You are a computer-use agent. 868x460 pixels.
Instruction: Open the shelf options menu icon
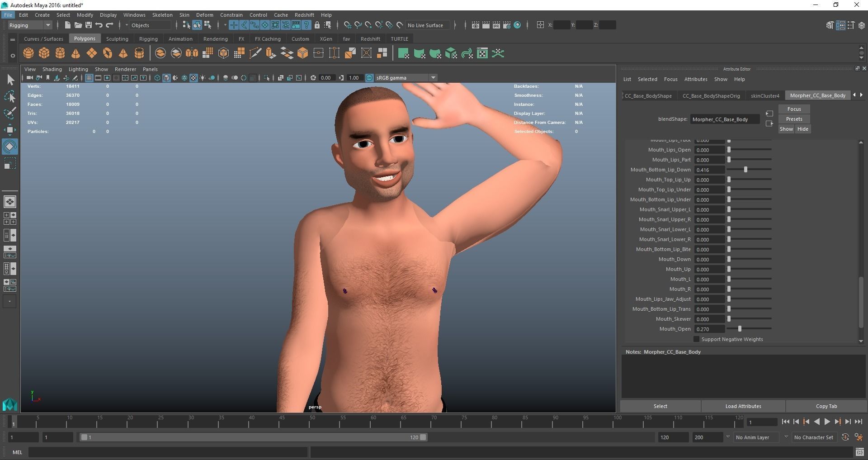pos(13,39)
